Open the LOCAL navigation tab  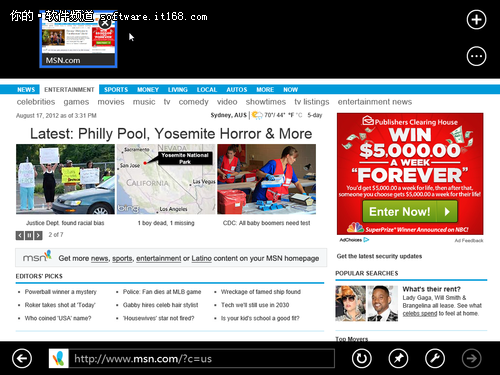pyautogui.click(x=207, y=90)
